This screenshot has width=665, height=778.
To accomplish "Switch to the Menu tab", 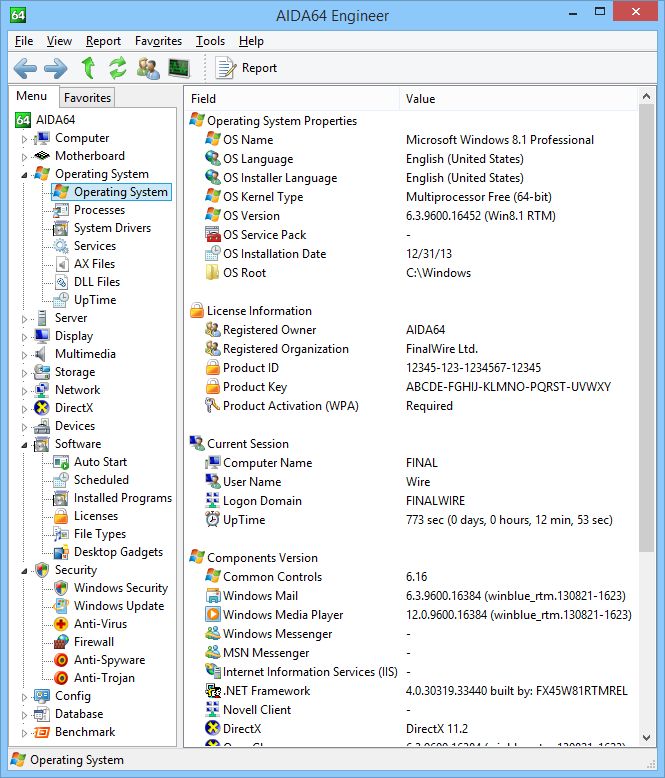I will pyautogui.click(x=32, y=96).
